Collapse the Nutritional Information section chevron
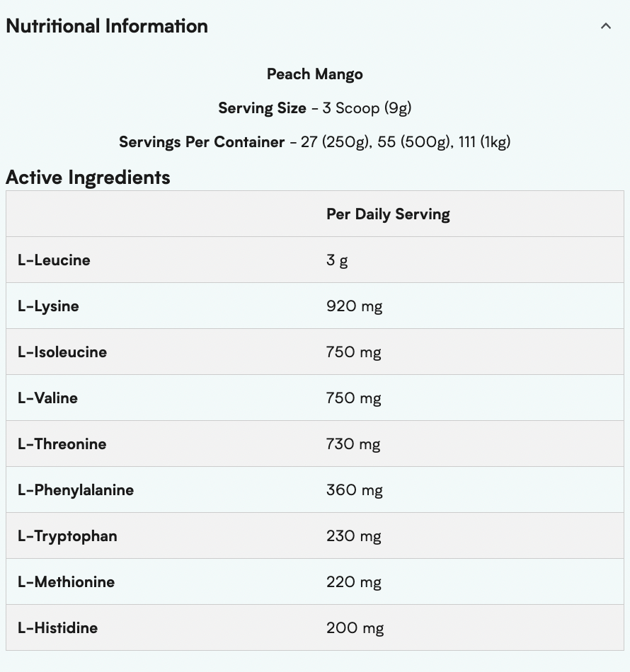 coord(605,26)
